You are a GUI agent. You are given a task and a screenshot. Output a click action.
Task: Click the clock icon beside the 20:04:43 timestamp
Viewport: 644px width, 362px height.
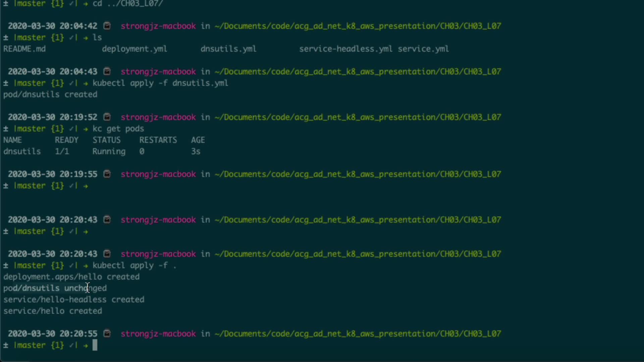[x=107, y=71]
